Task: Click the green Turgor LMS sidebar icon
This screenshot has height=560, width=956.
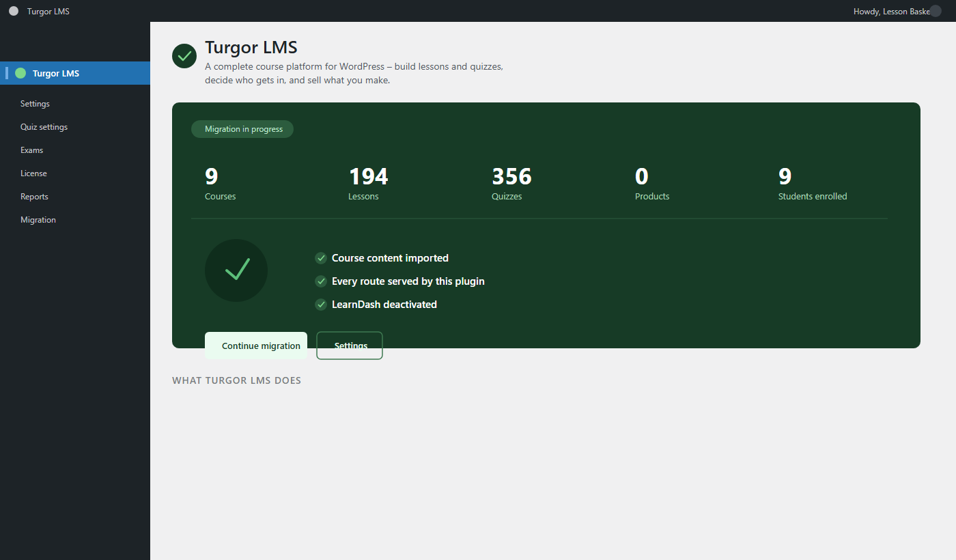Action: 20,73
